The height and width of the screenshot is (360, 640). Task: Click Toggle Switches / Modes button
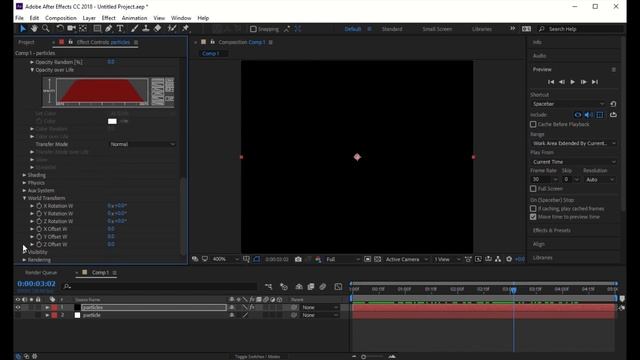[x=258, y=356]
